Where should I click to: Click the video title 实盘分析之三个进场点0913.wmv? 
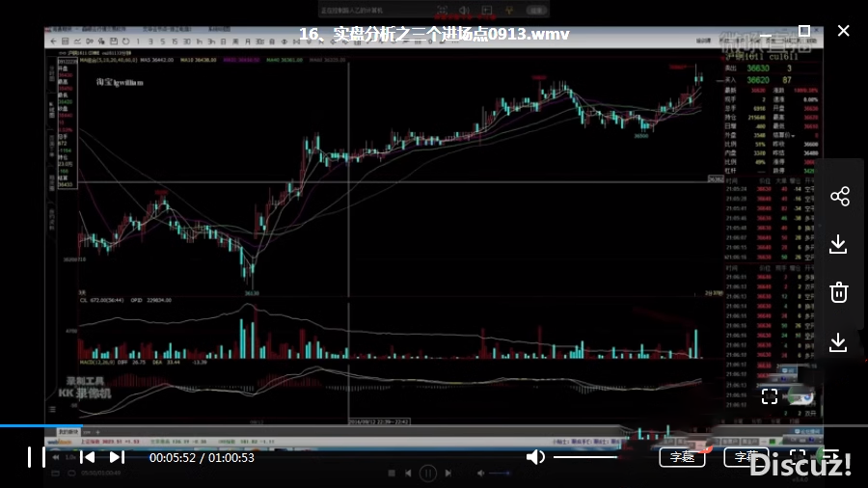tap(434, 34)
